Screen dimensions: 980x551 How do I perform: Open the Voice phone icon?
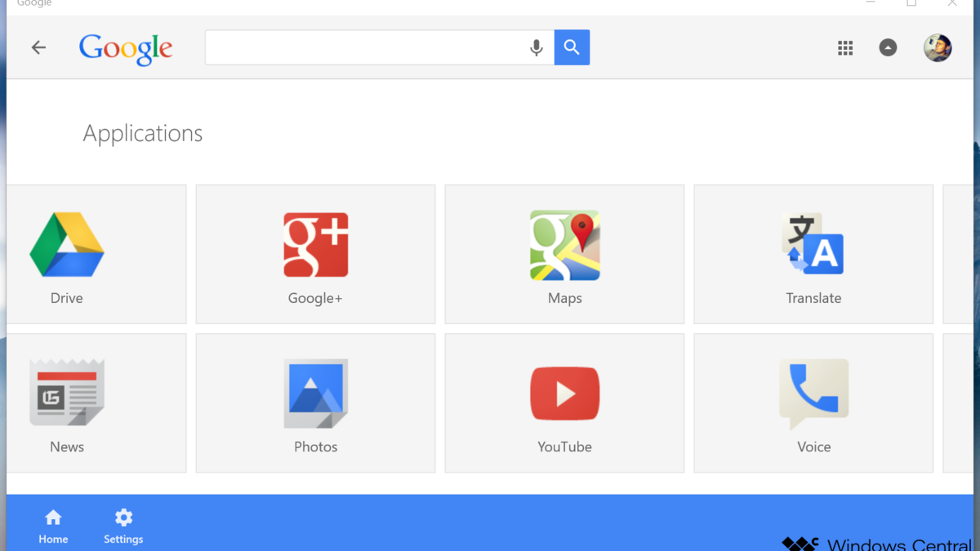tap(813, 393)
